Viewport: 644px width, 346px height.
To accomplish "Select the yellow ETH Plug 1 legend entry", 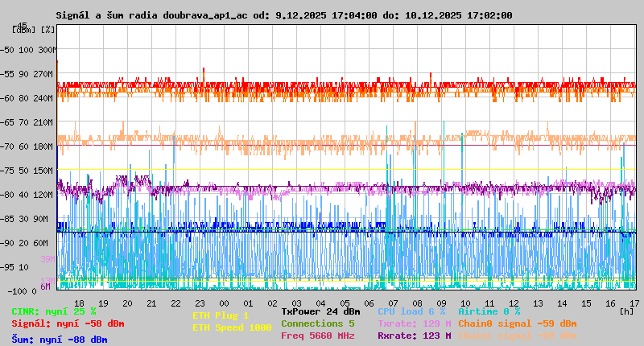I will pos(221,315).
